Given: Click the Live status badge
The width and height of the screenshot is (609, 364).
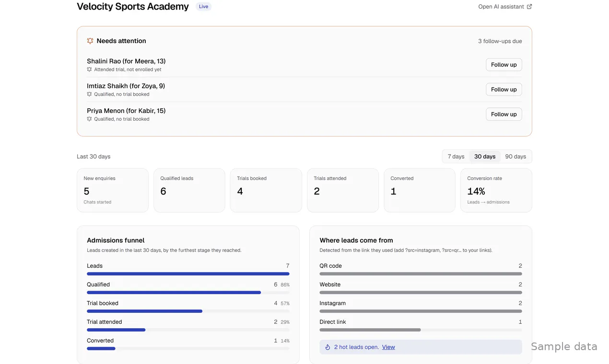Looking at the screenshot, I should click(x=204, y=7).
